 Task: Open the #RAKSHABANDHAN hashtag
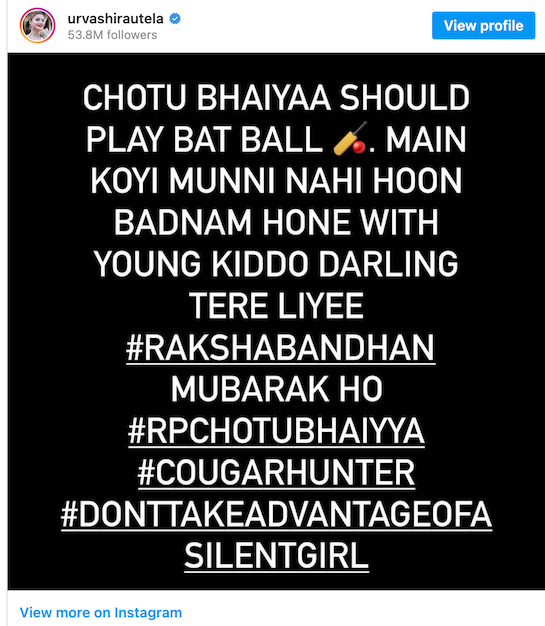coord(280,348)
